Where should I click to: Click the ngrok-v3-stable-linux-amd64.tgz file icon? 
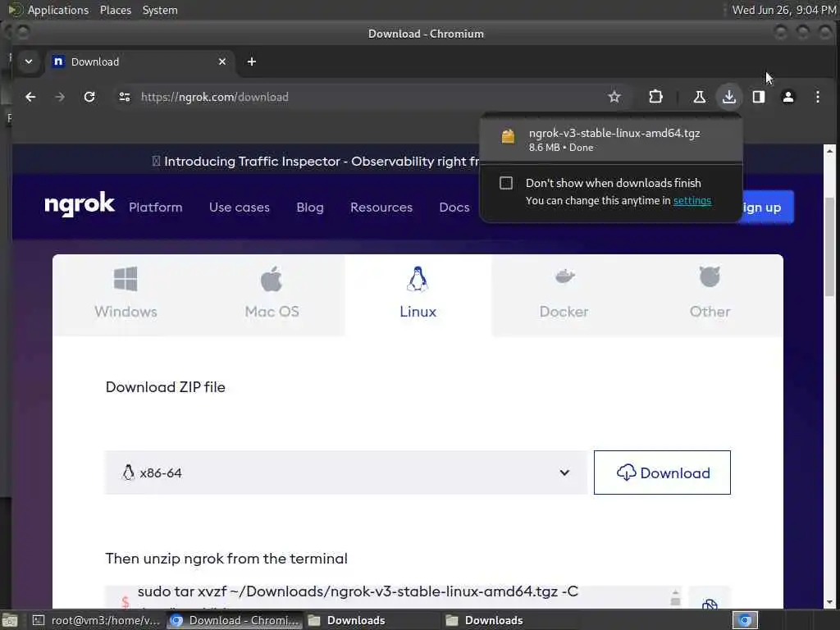pos(508,137)
